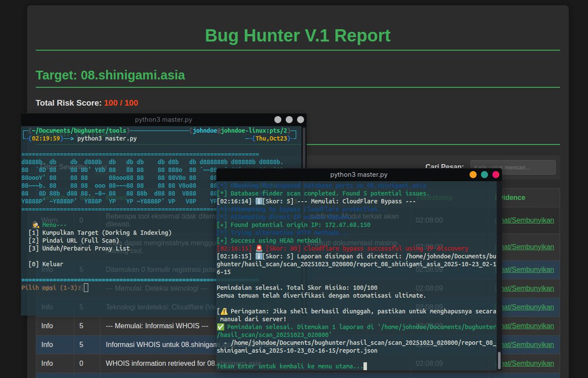Click the Total Risk Score 100 / 100 value

coord(121,103)
